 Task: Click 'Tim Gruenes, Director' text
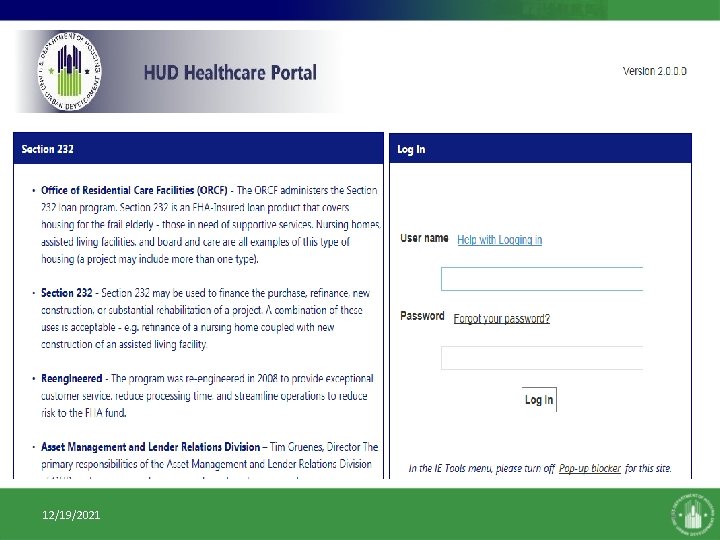[x=315, y=447]
